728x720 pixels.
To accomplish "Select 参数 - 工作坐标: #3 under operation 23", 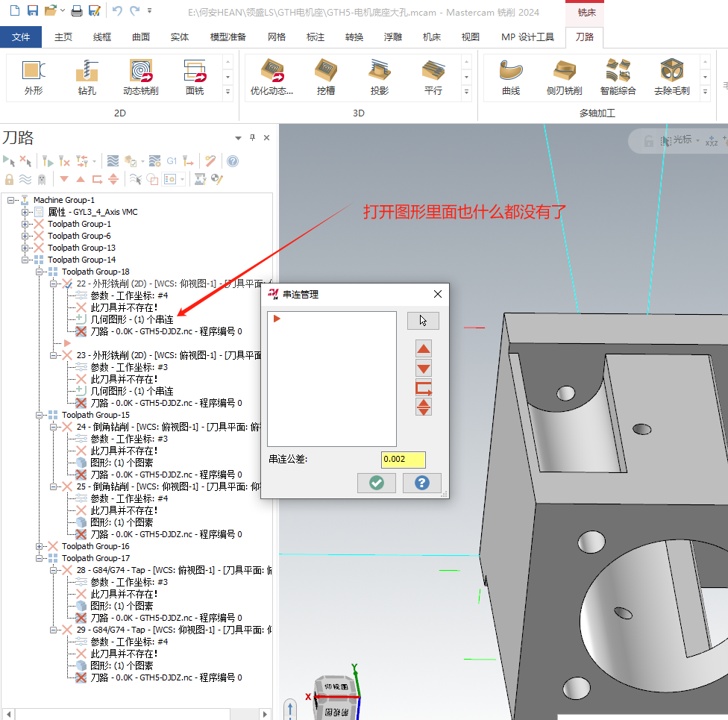I will point(129,367).
